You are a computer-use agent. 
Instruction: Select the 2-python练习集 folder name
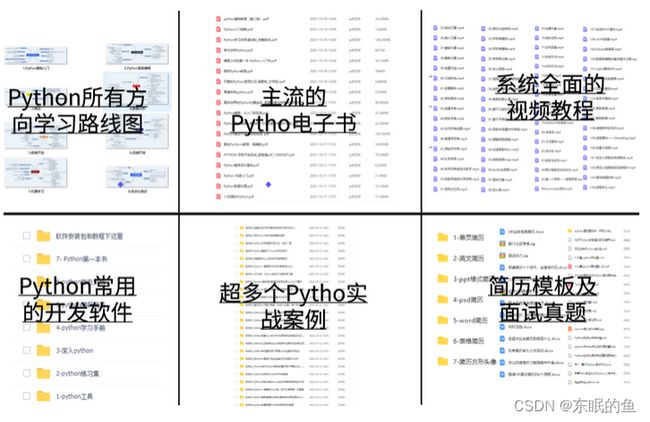tap(78, 373)
